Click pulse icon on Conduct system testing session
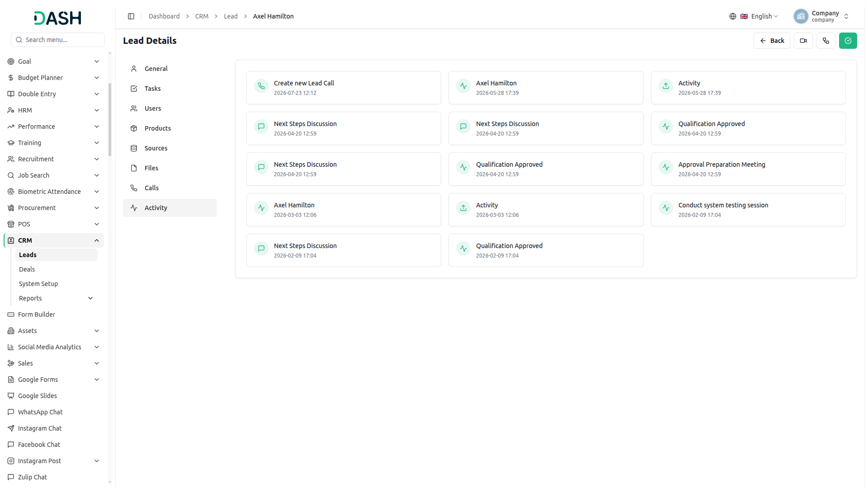The height and width of the screenshot is (488, 868). 666,208
